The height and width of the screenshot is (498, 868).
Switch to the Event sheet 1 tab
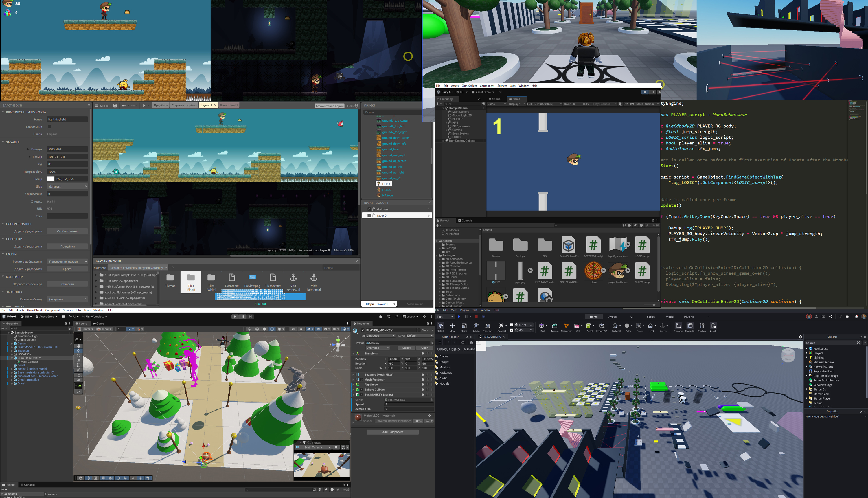tap(229, 105)
